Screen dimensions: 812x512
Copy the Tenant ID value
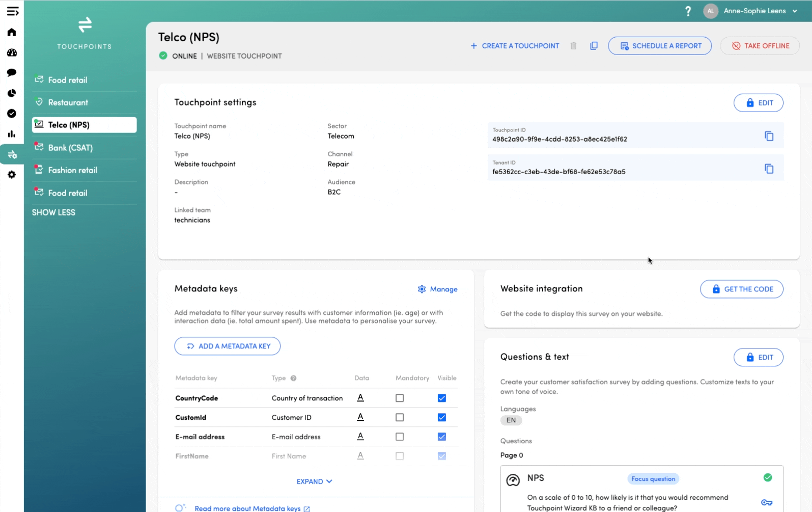tap(769, 169)
